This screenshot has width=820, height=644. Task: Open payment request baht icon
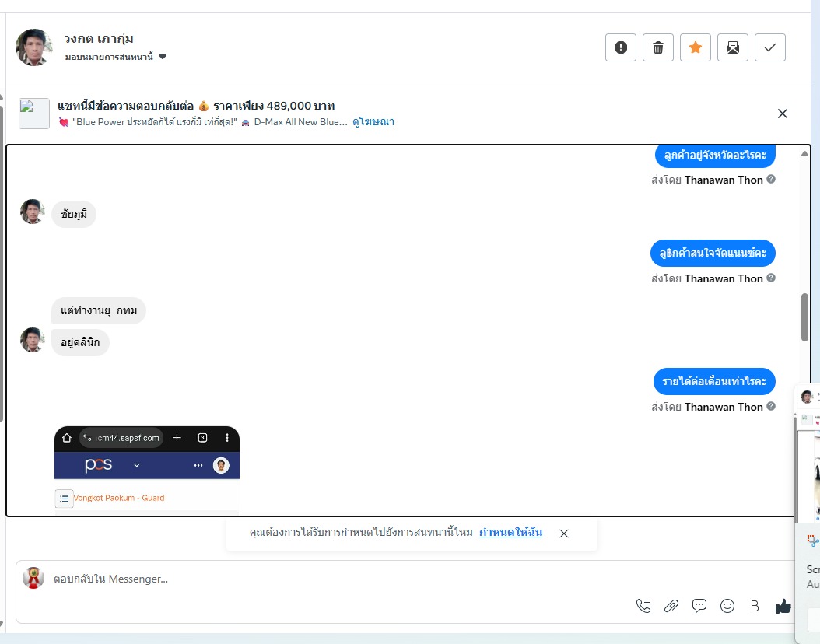755,606
